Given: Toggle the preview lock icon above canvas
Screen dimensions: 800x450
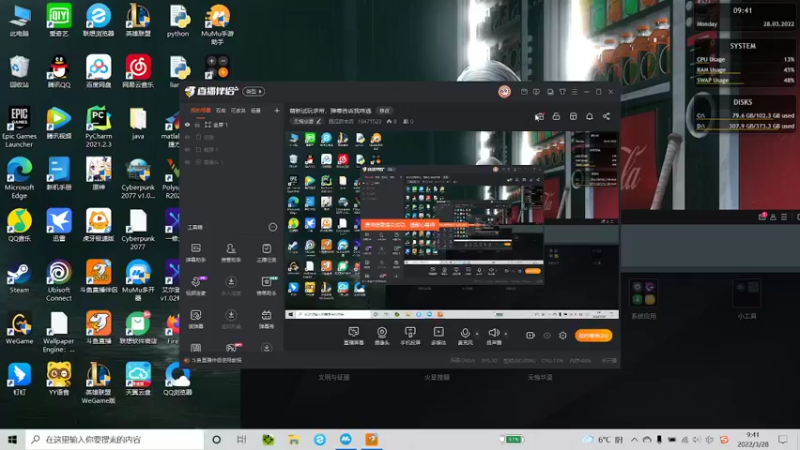Looking at the screenshot, I should pos(556,116).
